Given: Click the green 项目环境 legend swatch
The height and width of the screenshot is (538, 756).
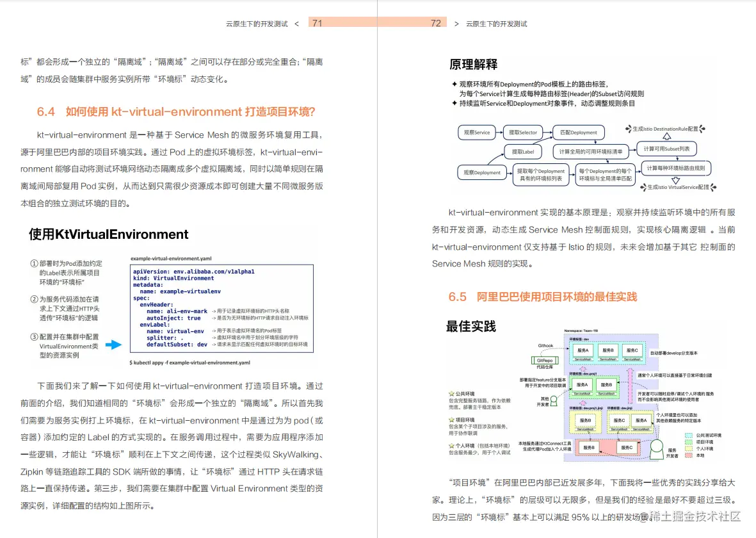Looking at the screenshot, I should 689,442.
